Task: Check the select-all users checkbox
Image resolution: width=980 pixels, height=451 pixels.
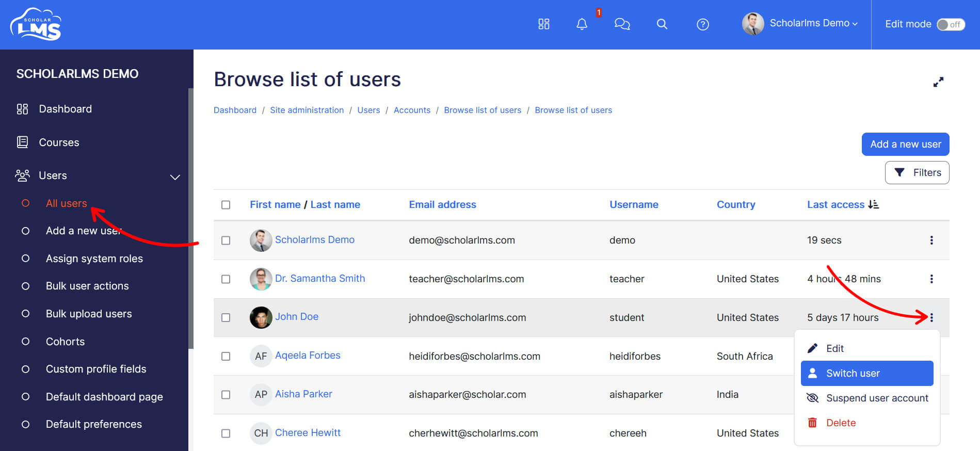Action: [226, 205]
